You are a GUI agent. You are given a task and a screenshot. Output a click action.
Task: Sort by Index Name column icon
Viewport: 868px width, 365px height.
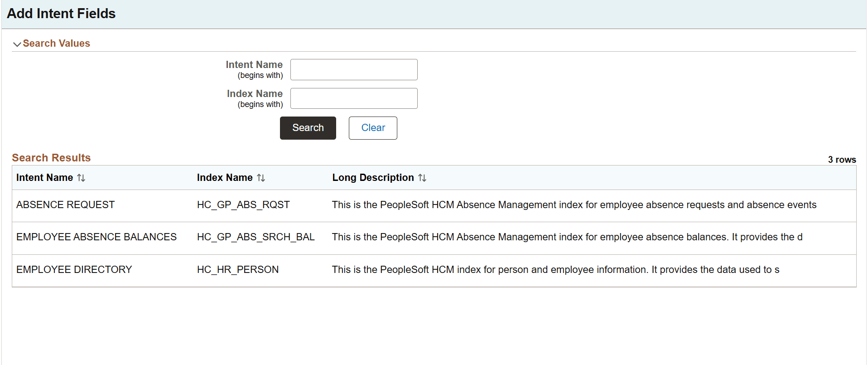coord(261,178)
